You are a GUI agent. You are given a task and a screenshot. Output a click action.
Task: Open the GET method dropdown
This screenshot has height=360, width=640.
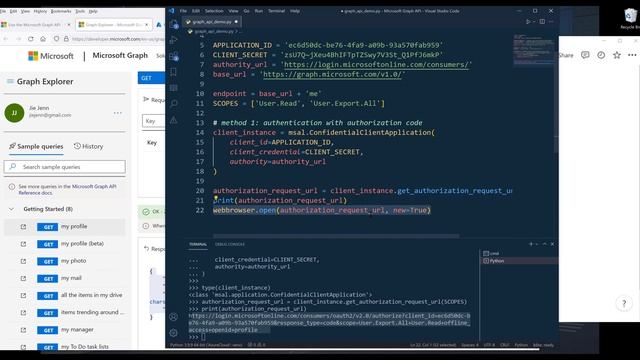151,78
